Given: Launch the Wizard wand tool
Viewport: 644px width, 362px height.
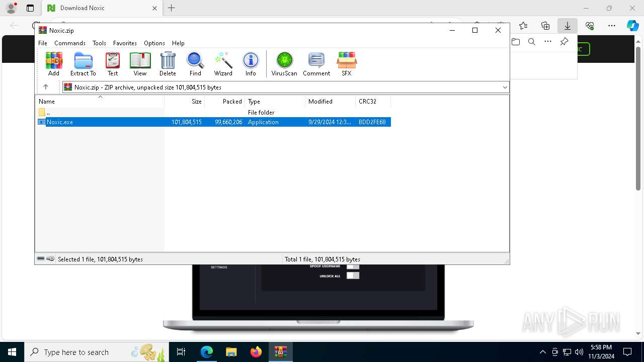Looking at the screenshot, I should point(223,64).
